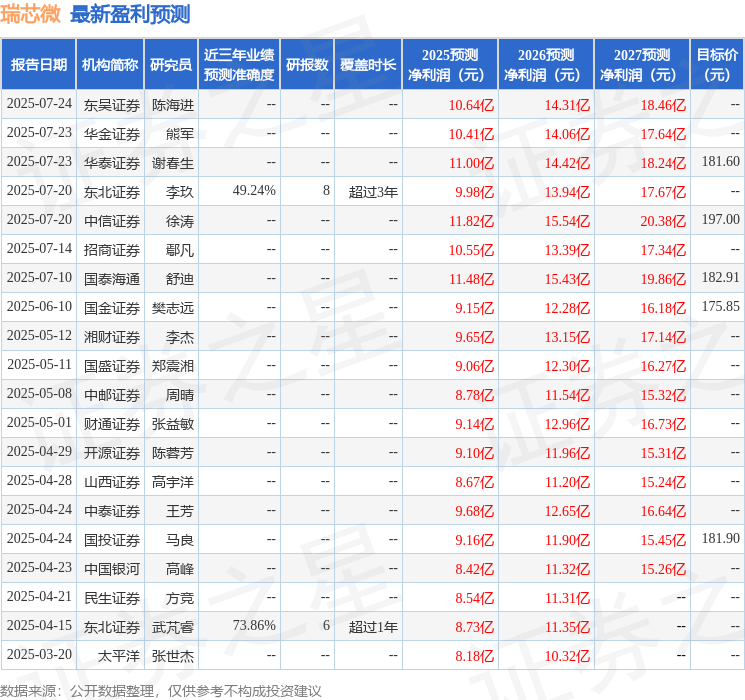The height and width of the screenshot is (700, 745).
Task: Click the 研报数 column header
Action: click(307, 65)
